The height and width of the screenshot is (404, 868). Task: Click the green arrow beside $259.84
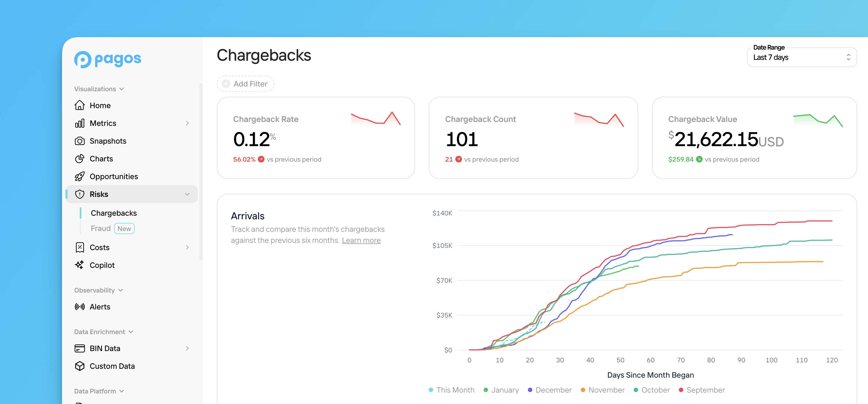[700, 159]
